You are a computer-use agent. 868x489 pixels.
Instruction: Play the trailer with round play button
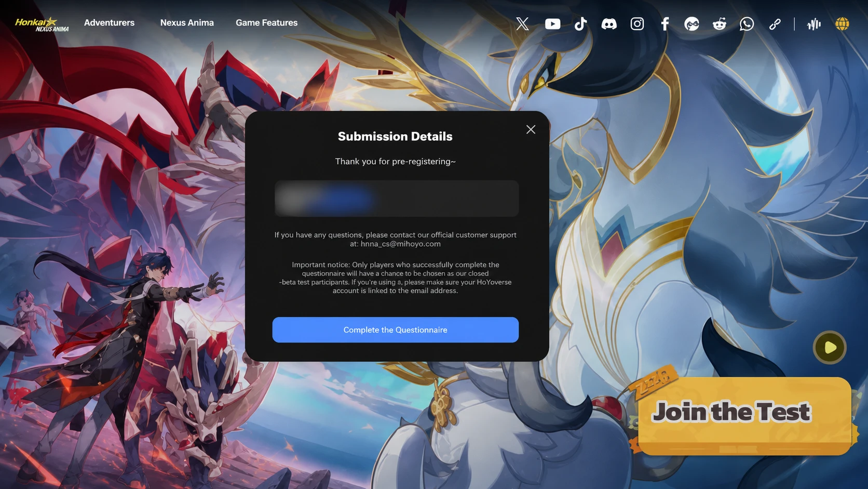pos(830,348)
